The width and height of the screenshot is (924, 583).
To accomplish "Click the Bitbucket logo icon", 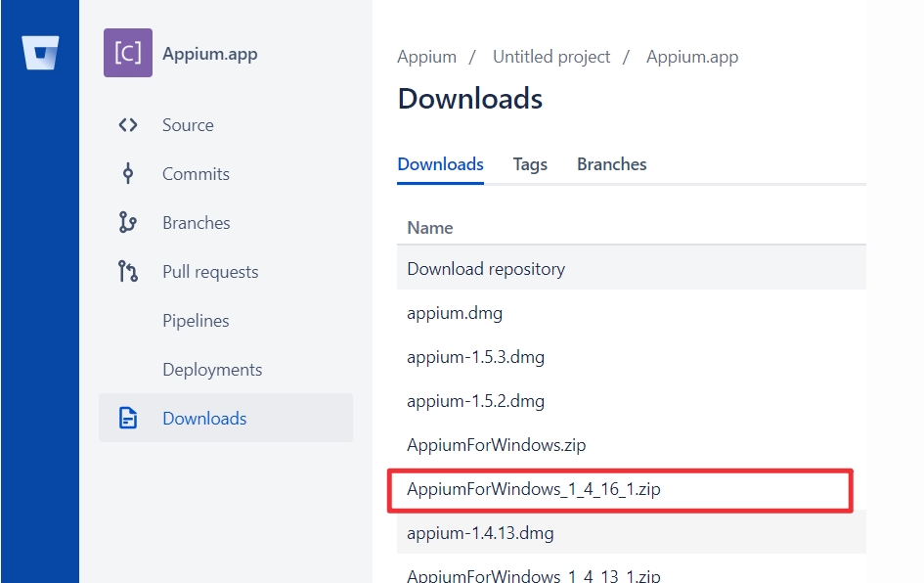I will point(40,53).
